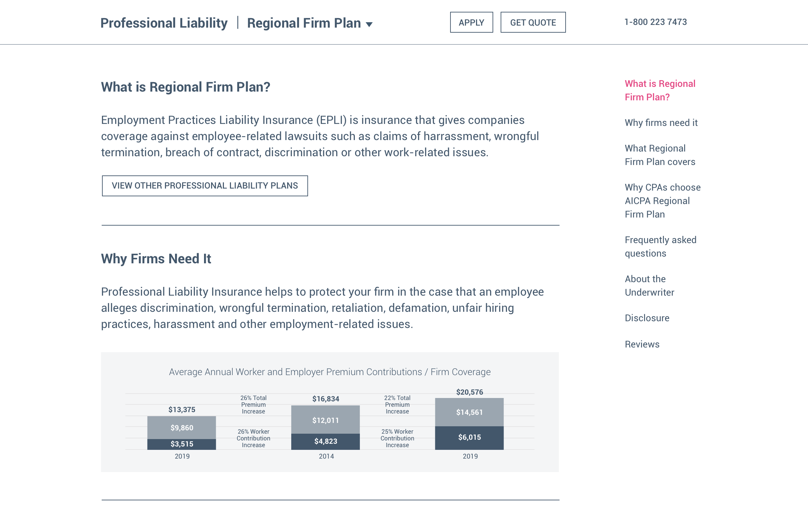Click View Other Professional Liability Plans button
Image resolution: width=808 pixels, height=532 pixels.
[205, 186]
